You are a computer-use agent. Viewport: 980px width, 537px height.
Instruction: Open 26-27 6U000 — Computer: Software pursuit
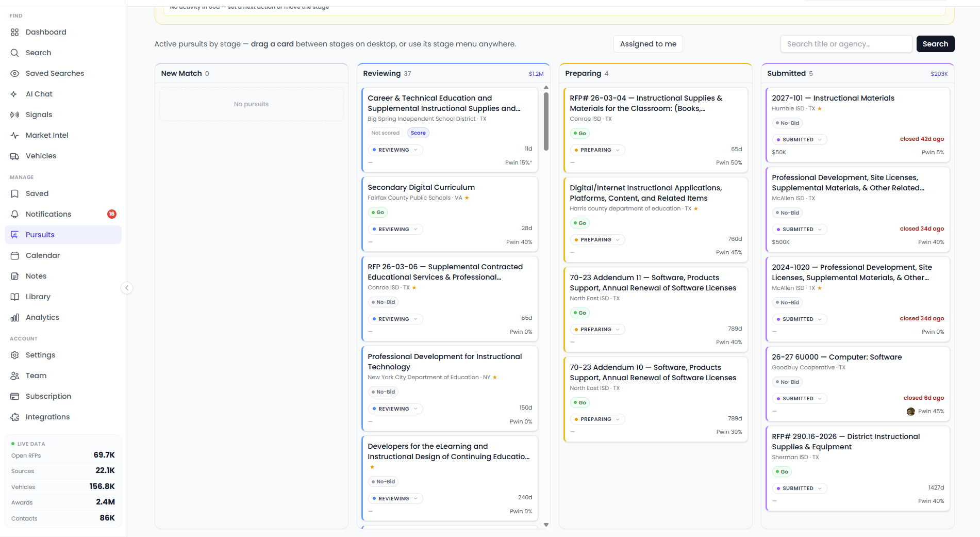(x=837, y=357)
